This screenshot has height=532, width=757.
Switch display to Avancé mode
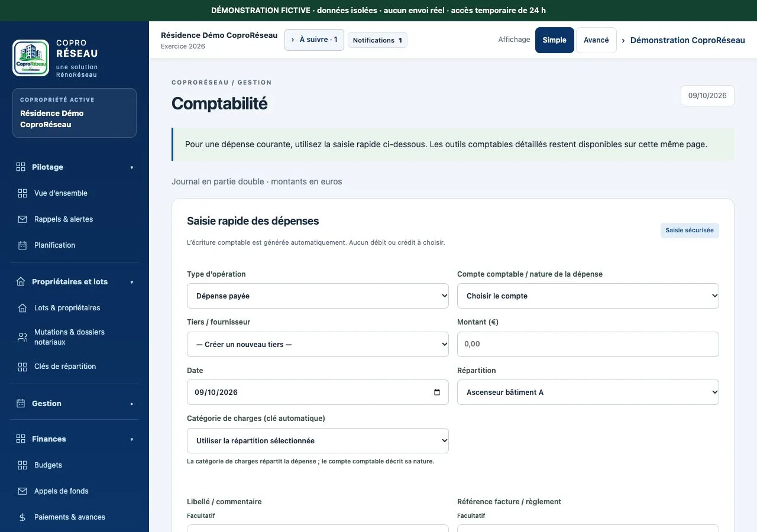tap(596, 40)
